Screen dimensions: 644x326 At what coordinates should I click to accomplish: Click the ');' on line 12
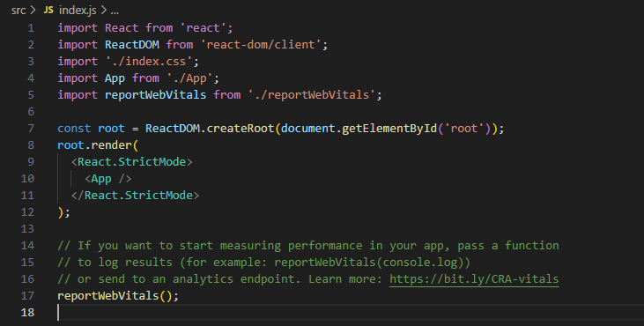click(64, 212)
